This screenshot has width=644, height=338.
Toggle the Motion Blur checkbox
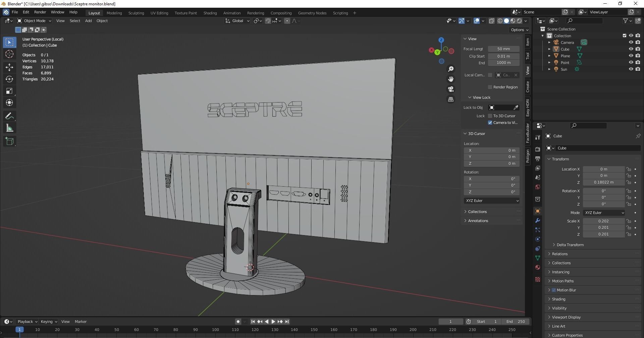554,290
